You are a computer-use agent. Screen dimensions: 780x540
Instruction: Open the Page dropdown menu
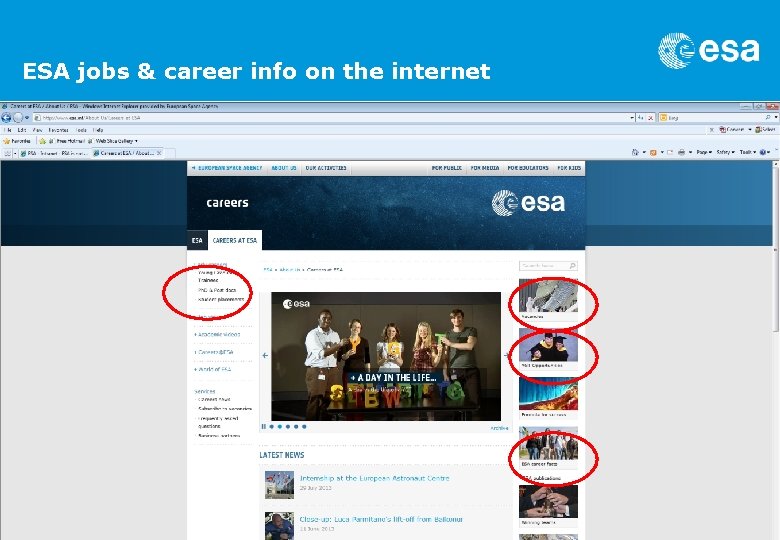[x=704, y=152]
